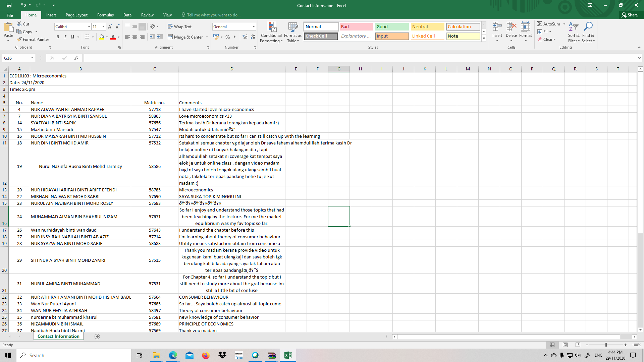Open the font size dropdown

103,26
